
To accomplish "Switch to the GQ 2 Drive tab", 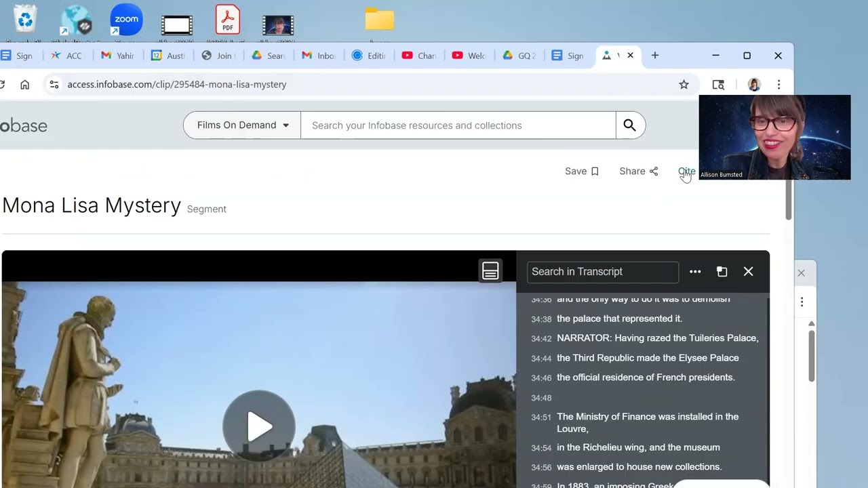I will tap(519, 56).
